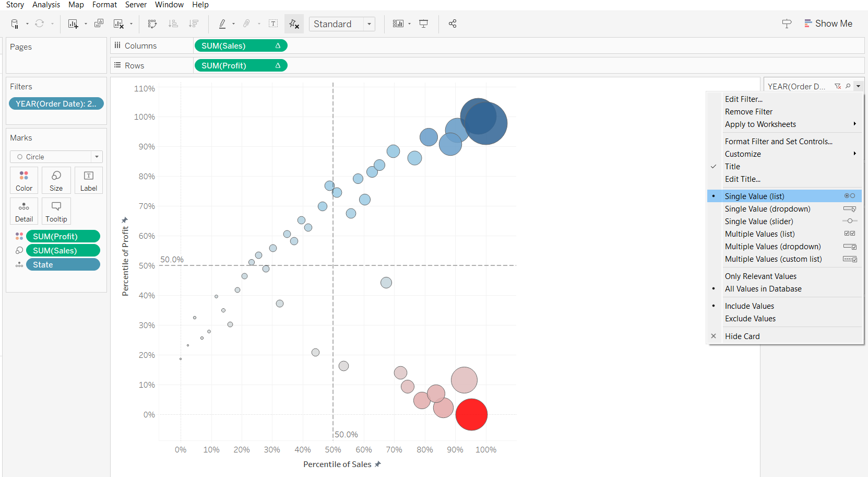868x477 pixels.
Task: Click the Swap Rows and Columns icon
Action: coord(152,24)
